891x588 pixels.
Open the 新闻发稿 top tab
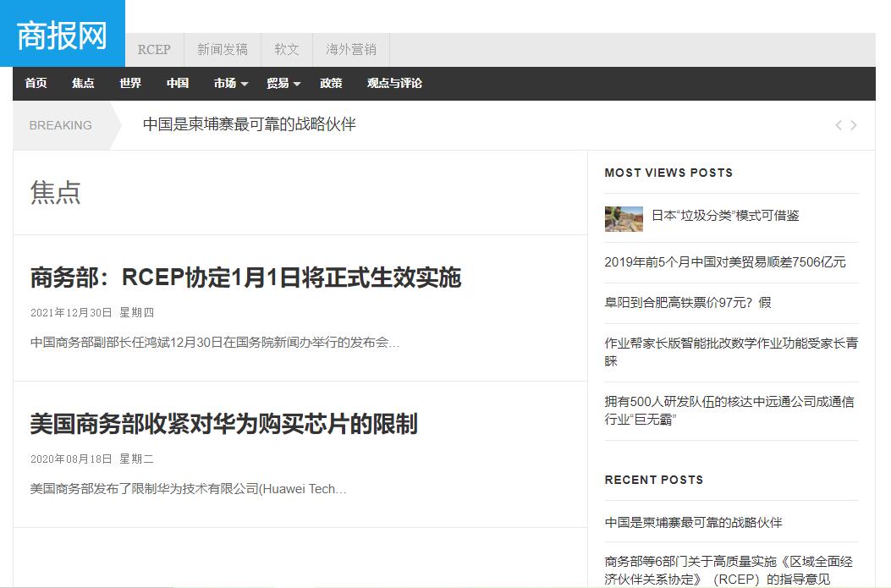[223, 49]
